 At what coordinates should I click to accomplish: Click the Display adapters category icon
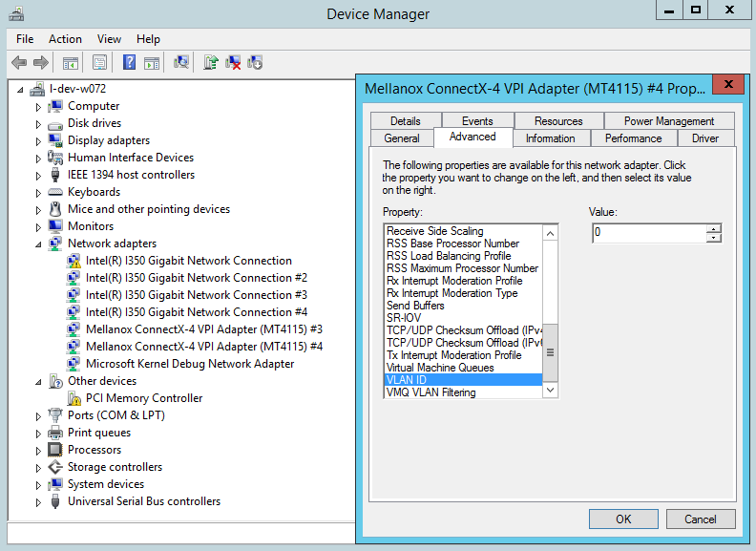click(55, 140)
